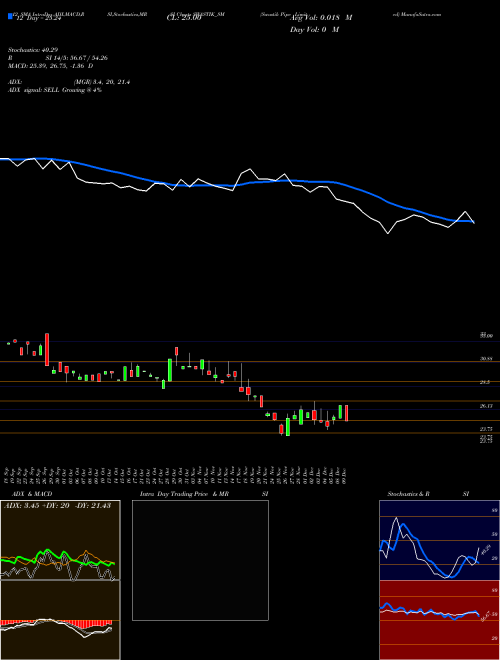Click the 'ADX signal: SELL Growing @ 4%' text
This screenshot has height=660, width=500.
55,90
